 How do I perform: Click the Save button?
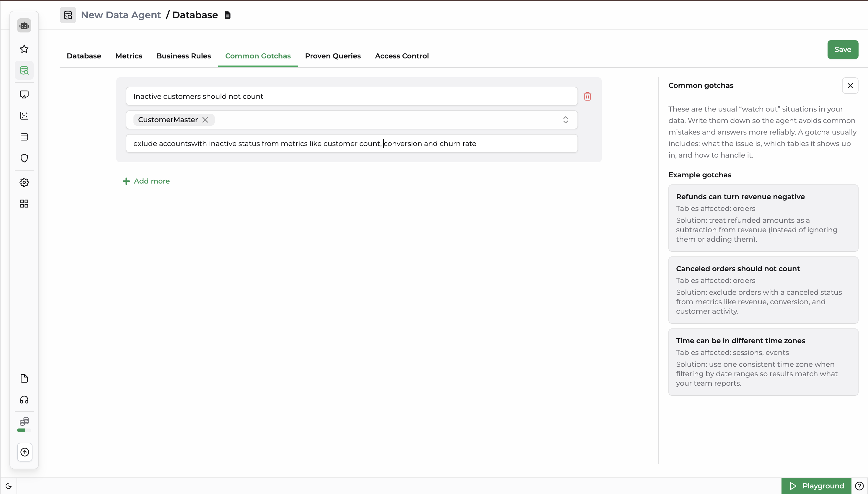[x=843, y=50]
